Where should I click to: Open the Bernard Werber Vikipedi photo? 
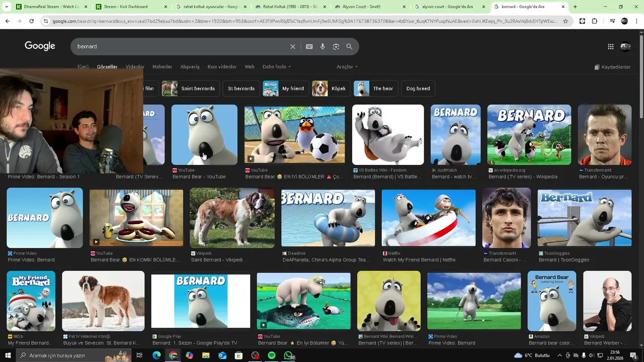[x=607, y=301]
